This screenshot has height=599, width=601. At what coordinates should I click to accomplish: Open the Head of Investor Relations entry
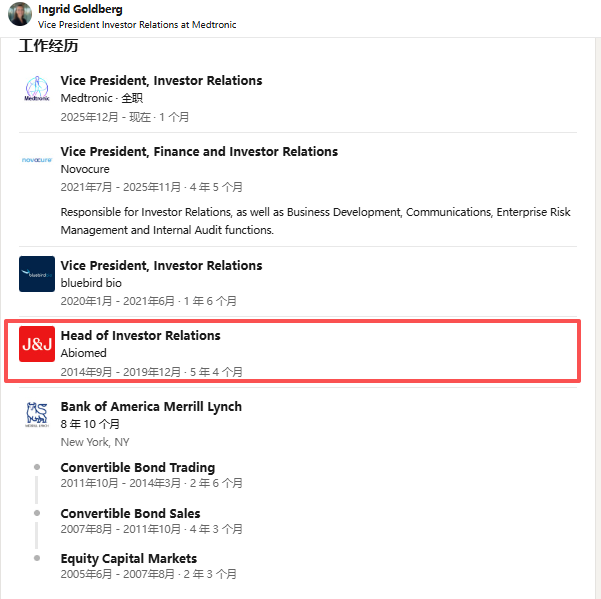140,336
